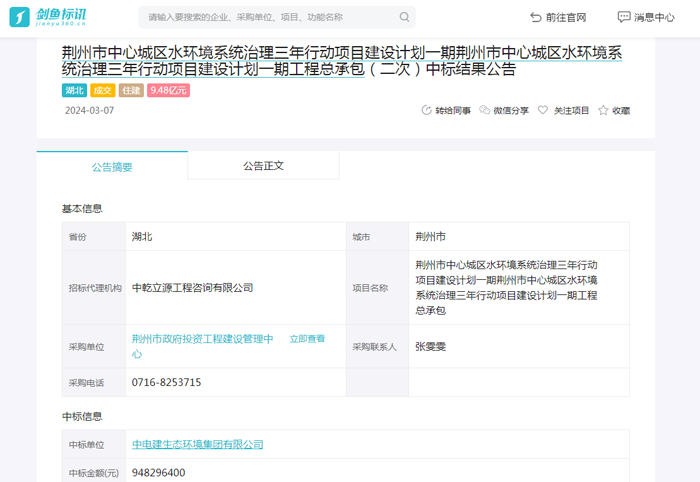Select the contact name 张雯雯
The width and height of the screenshot is (700, 482).
[x=430, y=346]
